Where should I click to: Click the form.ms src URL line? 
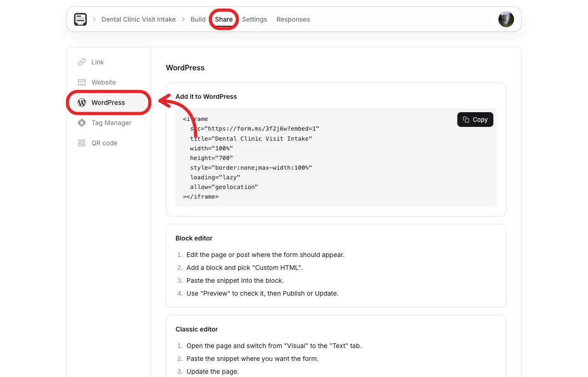click(x=254, y=129)
